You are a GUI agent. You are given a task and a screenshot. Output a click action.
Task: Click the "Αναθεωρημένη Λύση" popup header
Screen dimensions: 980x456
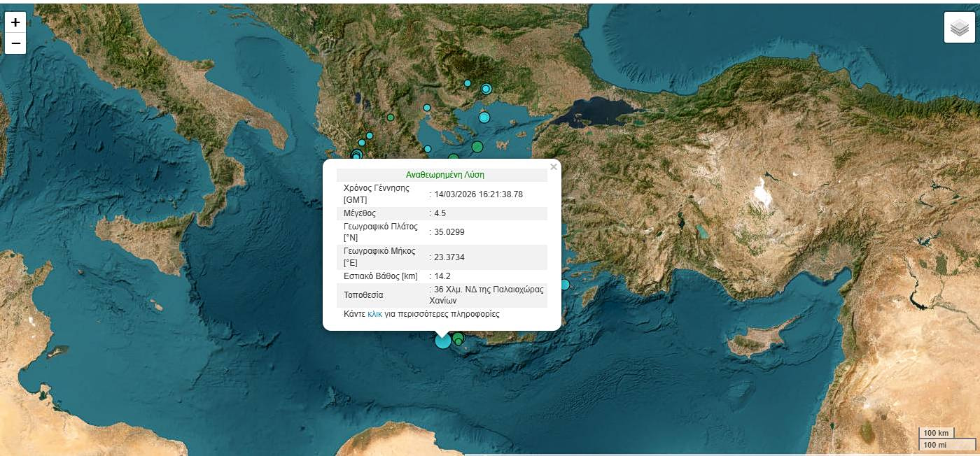(x=444, y=175)
